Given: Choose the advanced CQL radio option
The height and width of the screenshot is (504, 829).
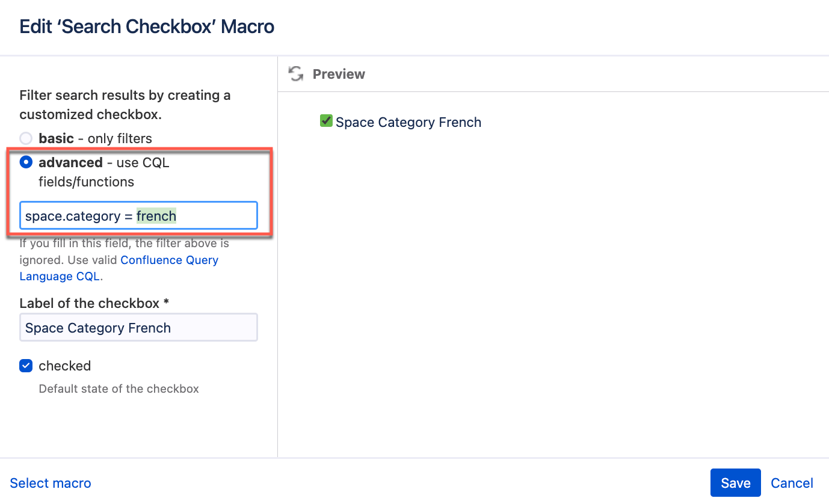Looking at the screenshot, I should tap(26, 162).
